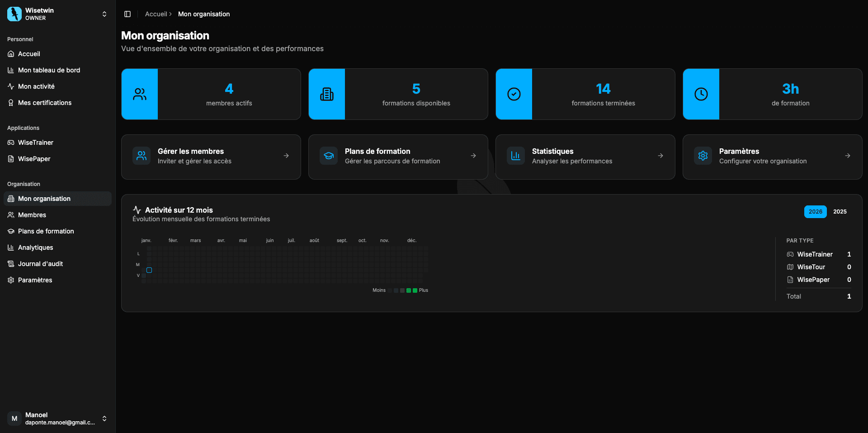Navigate to Accueil via the breadcrumb
The width and height of the screenshot is (868, 433).
tap(156, 14)
